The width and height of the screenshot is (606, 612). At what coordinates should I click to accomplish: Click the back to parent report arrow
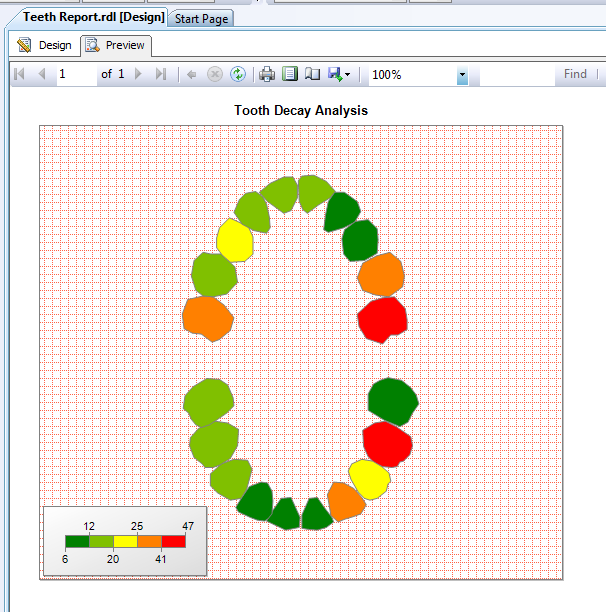(x=191, y=74)
